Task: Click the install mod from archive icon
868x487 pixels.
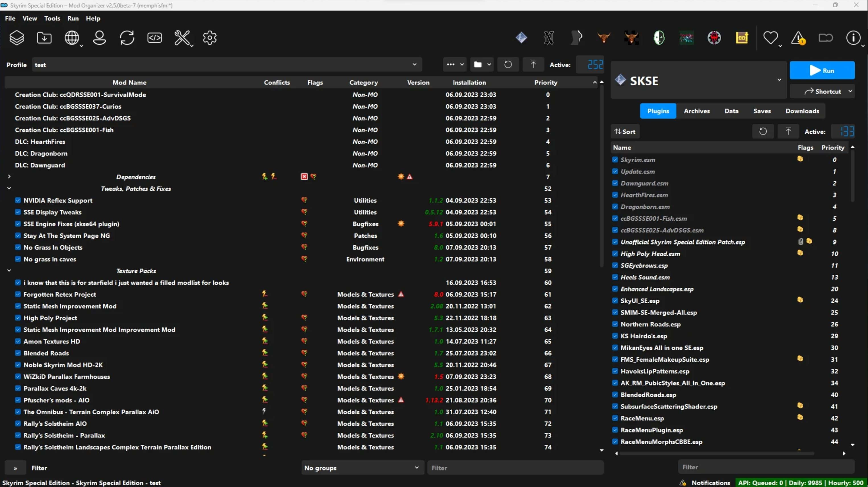Action: coord(44,38)
